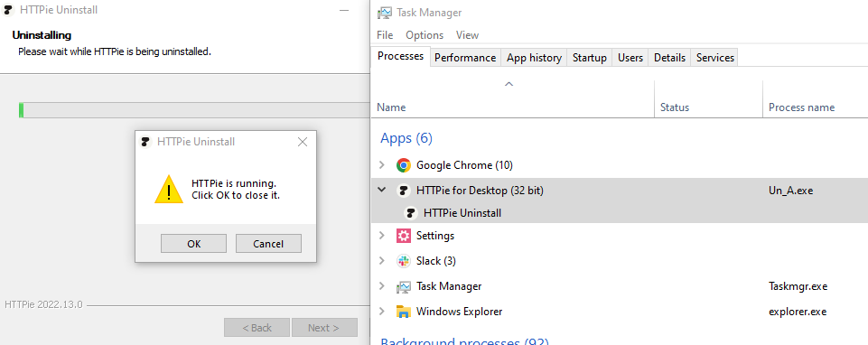
Task: Click the Un_A.exe process name
Action: (791, 191)
